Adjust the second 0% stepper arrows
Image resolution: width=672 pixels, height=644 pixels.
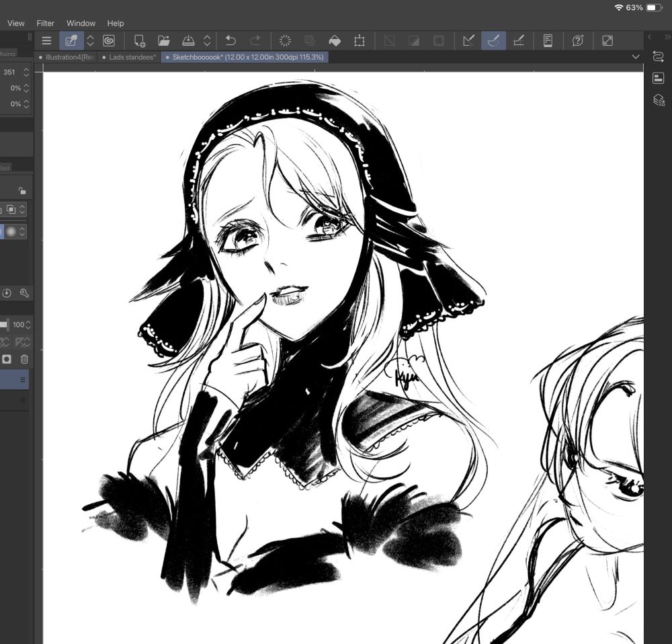[x=26, y=104]
